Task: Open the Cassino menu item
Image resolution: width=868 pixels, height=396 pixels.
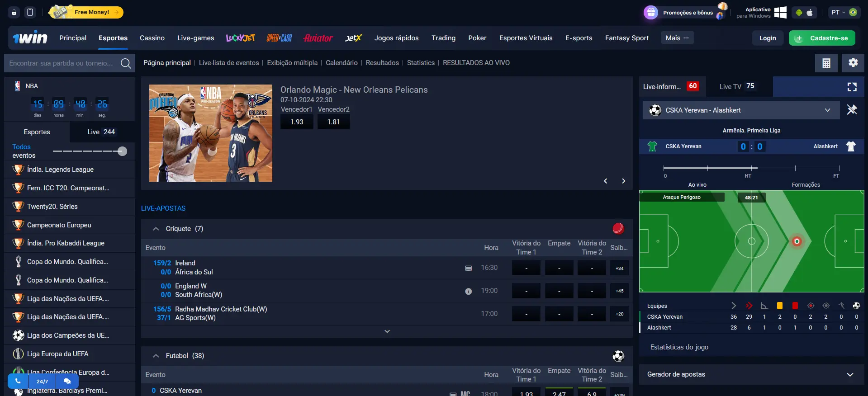Action: pyautogui.click(x=152, y=38)
